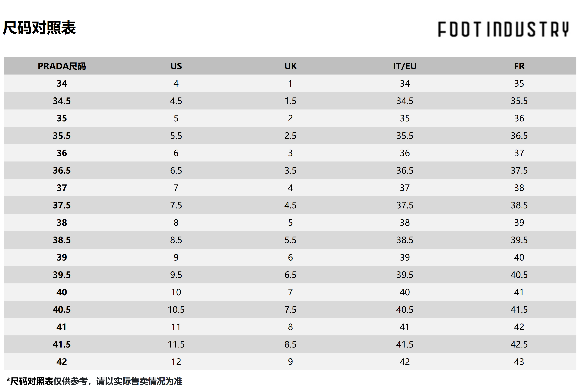
Task: Click the 尺码对照表 title
Action: (39, 28)
